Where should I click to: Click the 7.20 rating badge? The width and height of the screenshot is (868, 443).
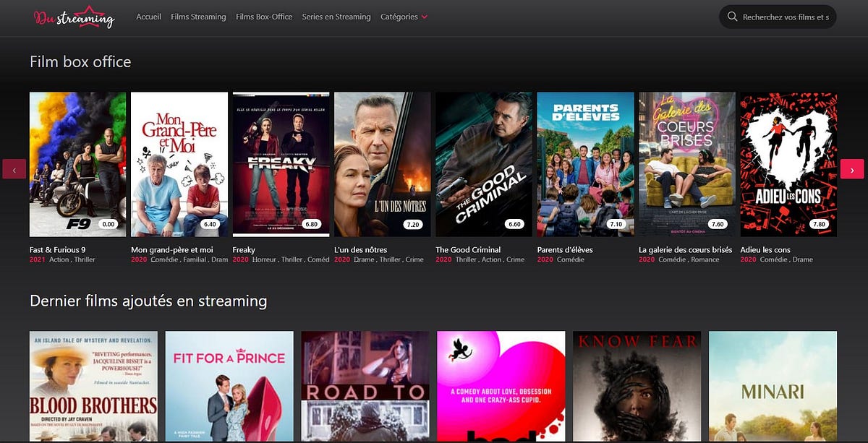point(414,224)
